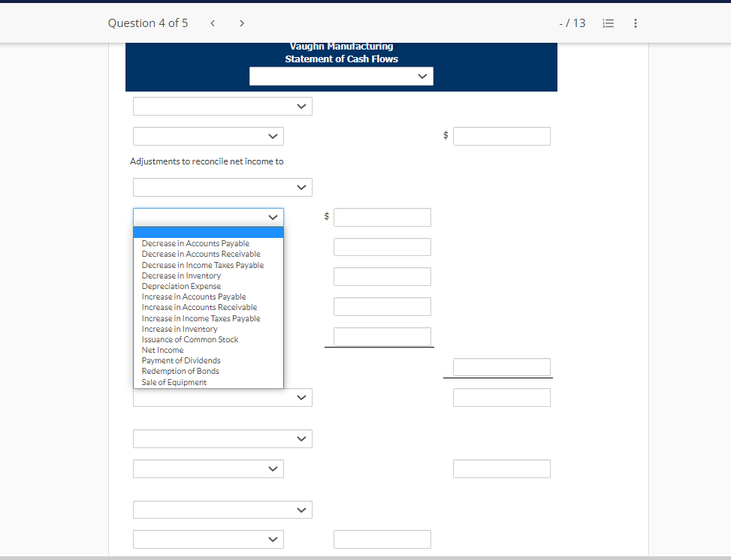Click the top dollar amount input field

pos(501,136)
